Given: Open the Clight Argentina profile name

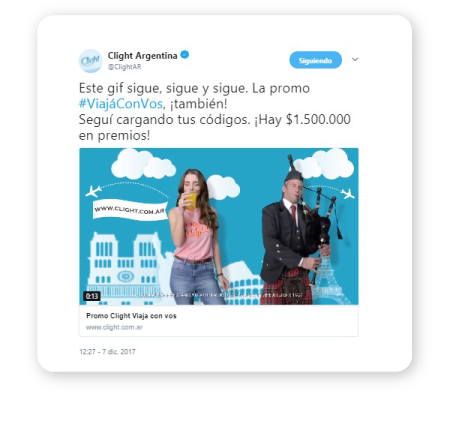Looking at the screenshot, I should [142, 55].
